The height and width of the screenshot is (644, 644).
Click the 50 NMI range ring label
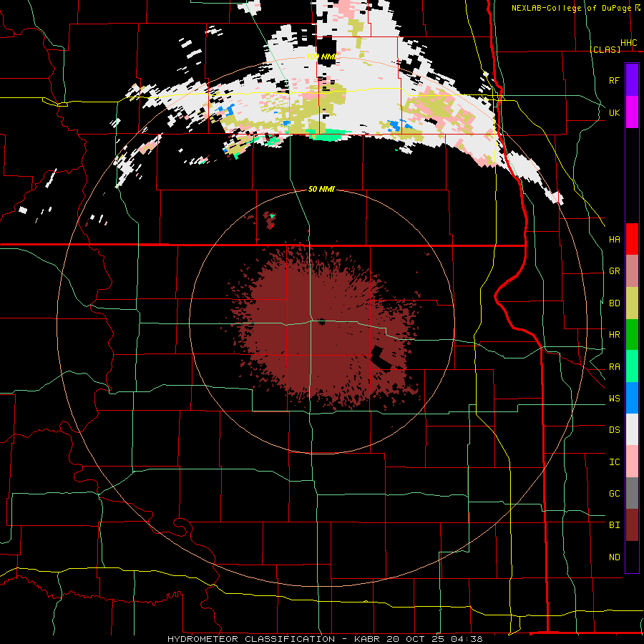click(321, 189)
